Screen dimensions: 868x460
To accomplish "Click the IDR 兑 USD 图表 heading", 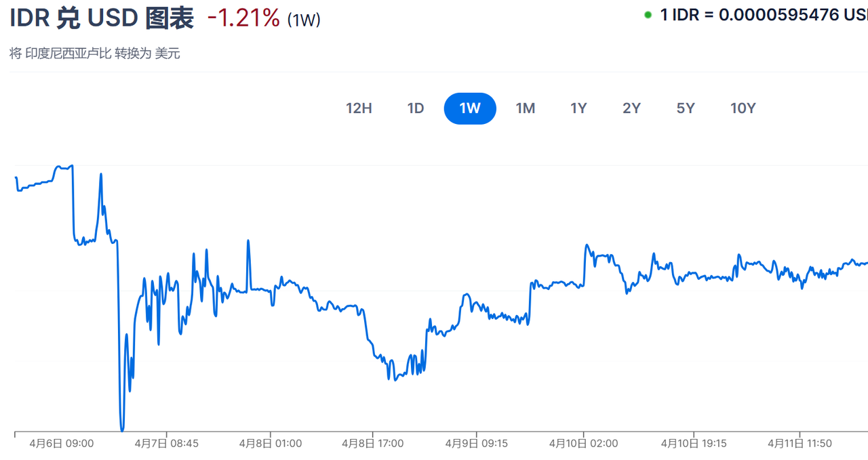I will click(102, 18).
